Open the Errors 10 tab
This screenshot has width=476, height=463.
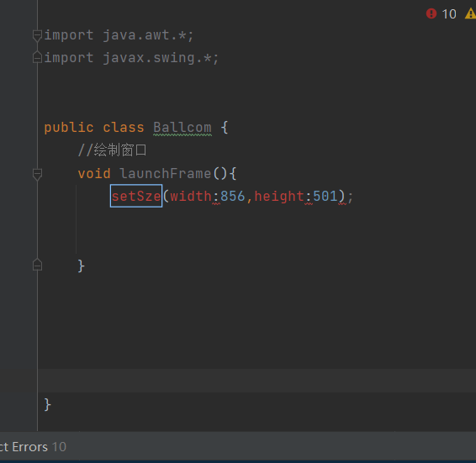point(33,447)
